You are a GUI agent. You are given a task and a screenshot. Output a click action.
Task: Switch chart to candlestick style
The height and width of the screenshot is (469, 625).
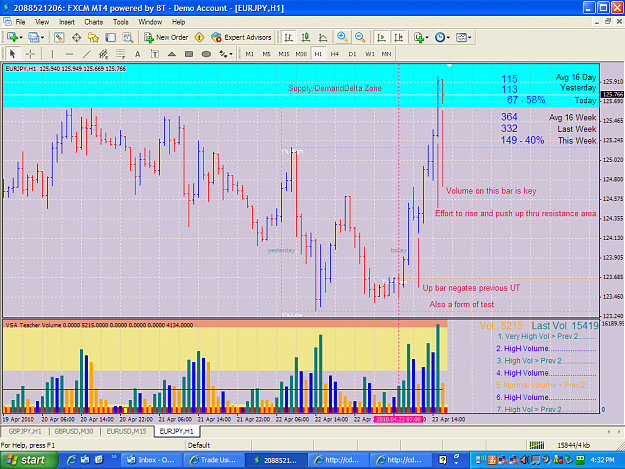[x=306, y=37]
